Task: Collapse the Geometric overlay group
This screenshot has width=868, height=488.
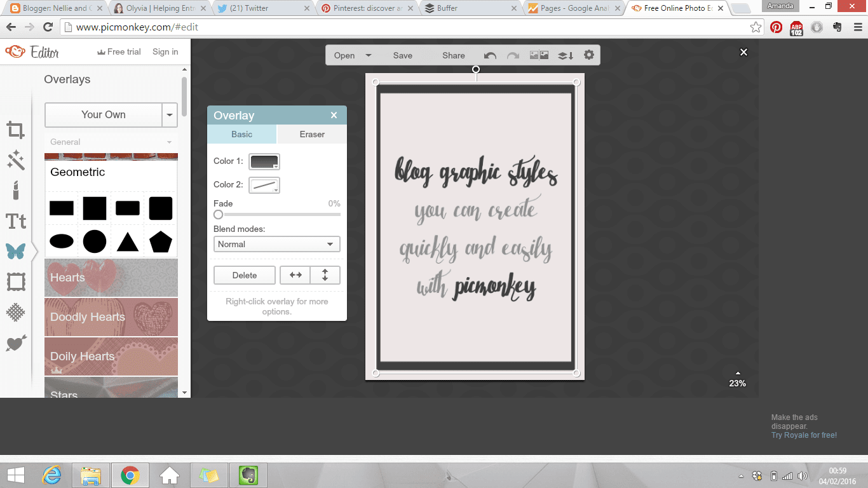Action: pos(111,172)
